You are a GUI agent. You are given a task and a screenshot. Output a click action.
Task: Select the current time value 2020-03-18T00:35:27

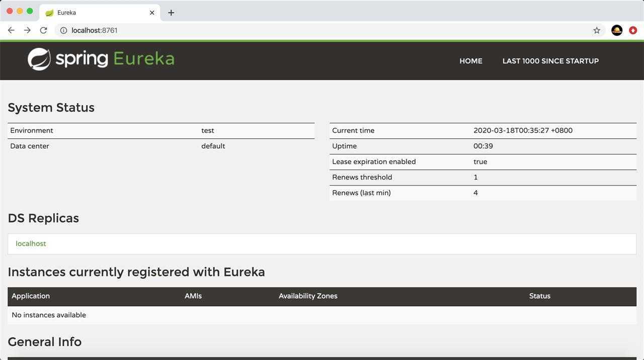[x=523, y=130]
